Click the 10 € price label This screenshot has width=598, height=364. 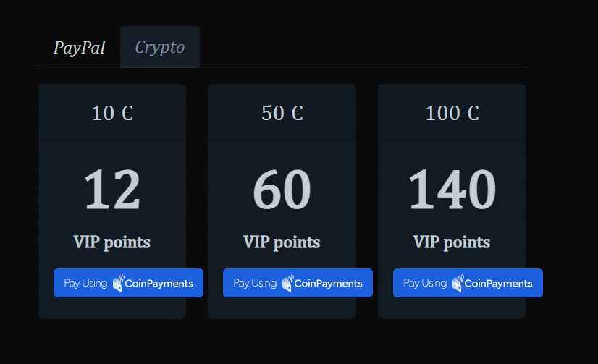tap(112, 113)
